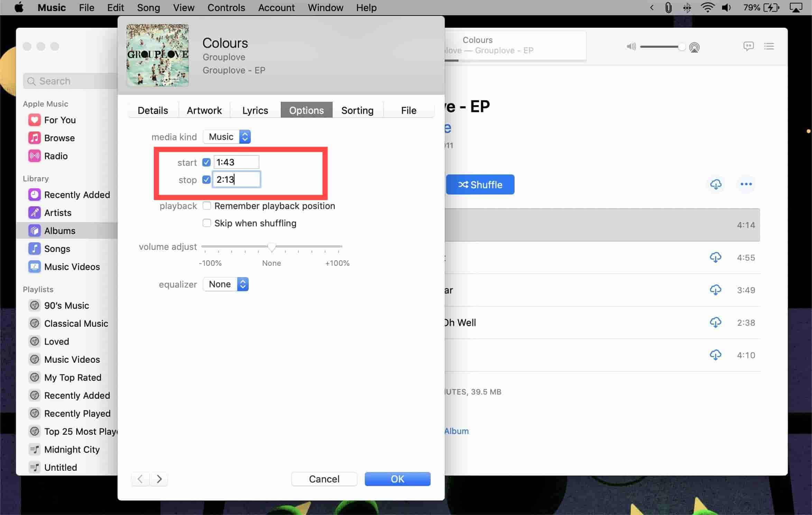Click the Cancel button
Image resolution: width=812 pixels, height=515 pixels.
[324, 479]
